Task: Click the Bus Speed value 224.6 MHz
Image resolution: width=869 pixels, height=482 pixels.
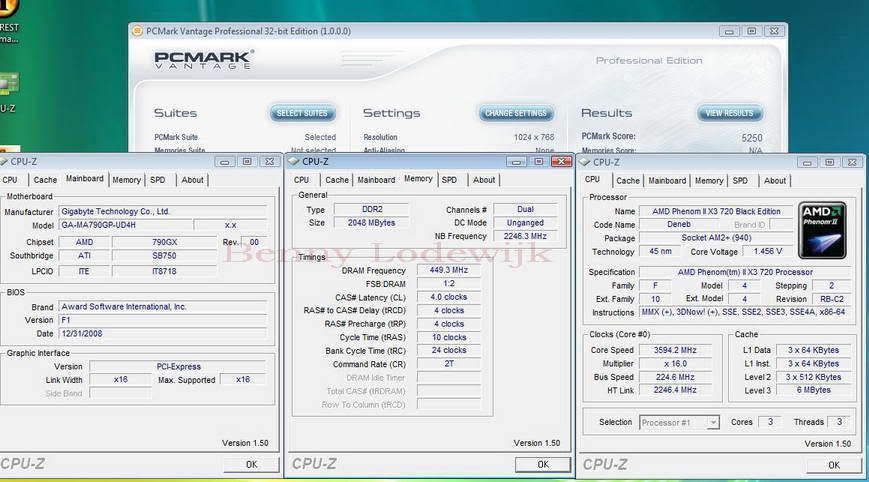Action: pos(674,377)
